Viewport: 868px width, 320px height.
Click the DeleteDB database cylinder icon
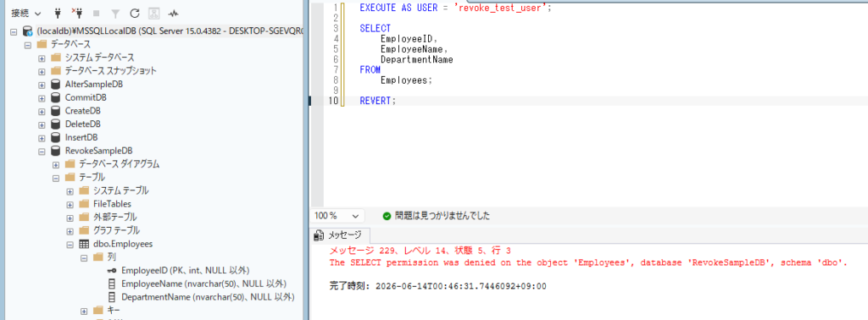(x=55, y=124)
